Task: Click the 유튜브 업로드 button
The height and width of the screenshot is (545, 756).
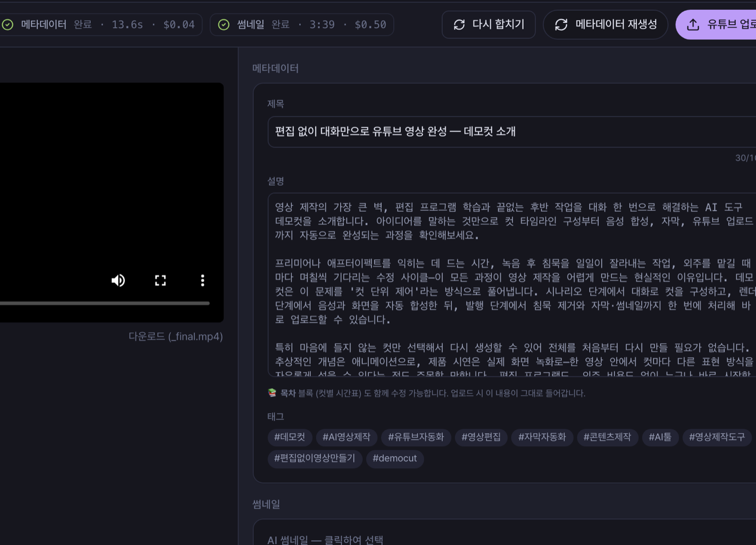Action: 716,25
